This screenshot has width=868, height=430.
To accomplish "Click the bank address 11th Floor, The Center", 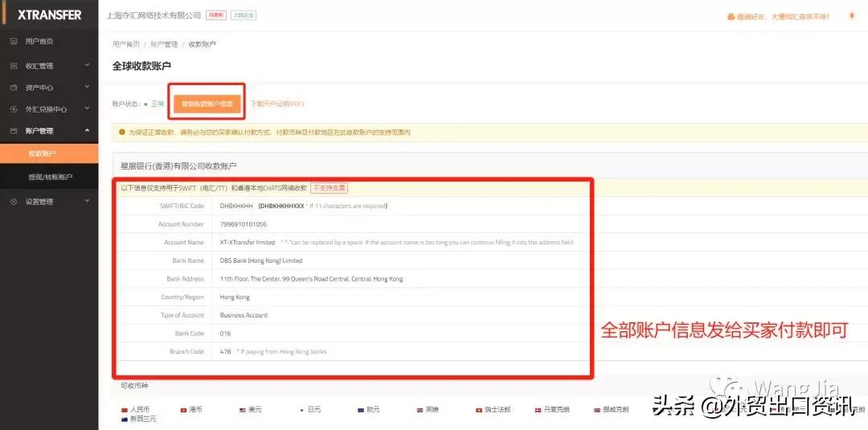I will coord(311,279).
